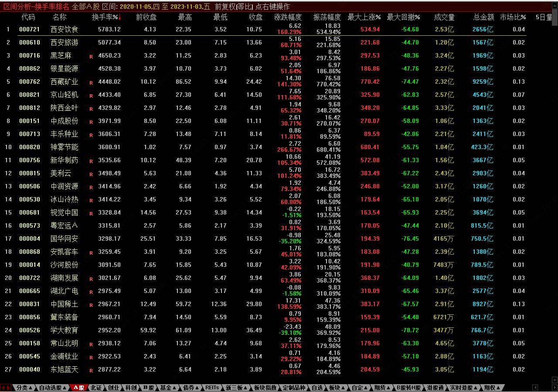The image size is (558, 392).
Task: Click 前复权[等比] in the title bar
Action: [234, 7]
